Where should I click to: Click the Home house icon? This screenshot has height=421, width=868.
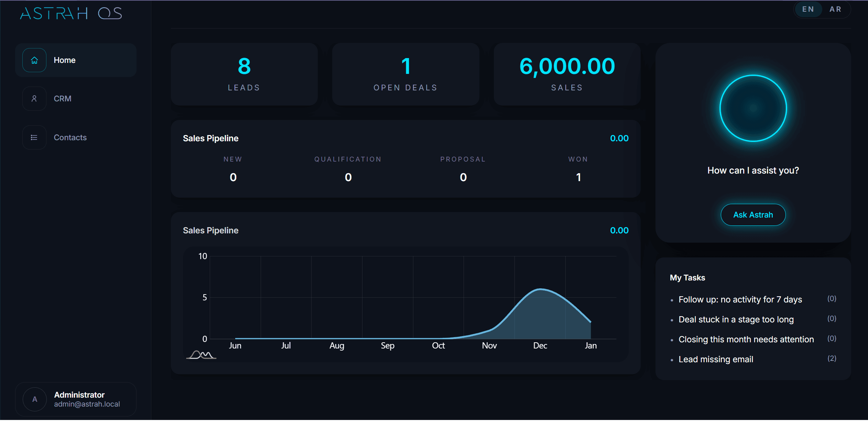(34, 60)
